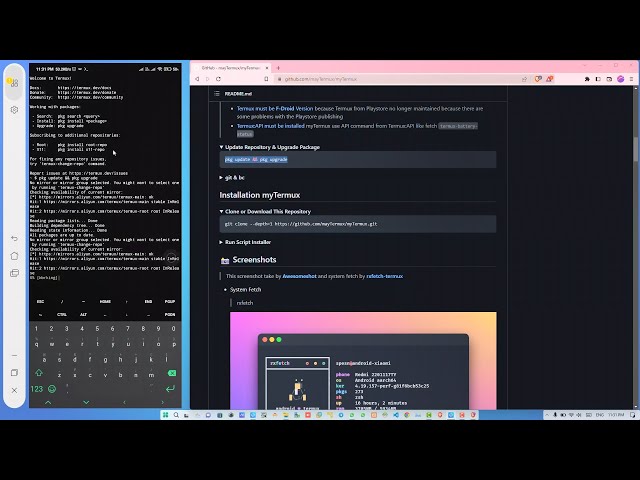Screen dimensions: 640x480
Task: Tap the END key in Termux extra keys
Action: coord(148,302)
